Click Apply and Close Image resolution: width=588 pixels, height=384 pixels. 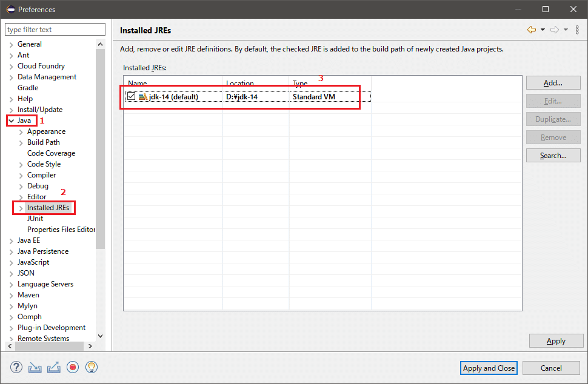click(x=489, y=368)
